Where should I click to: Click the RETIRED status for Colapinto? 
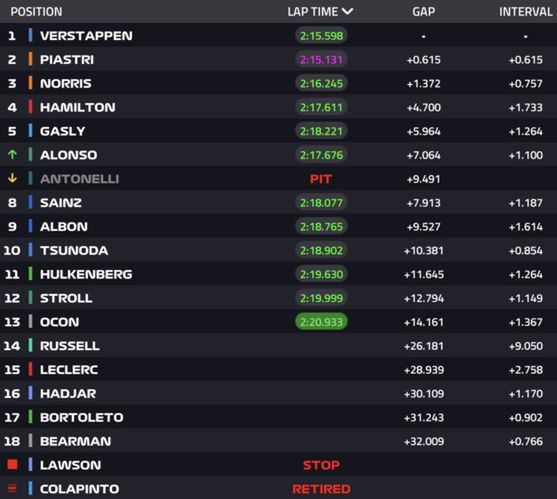[321, 489]
